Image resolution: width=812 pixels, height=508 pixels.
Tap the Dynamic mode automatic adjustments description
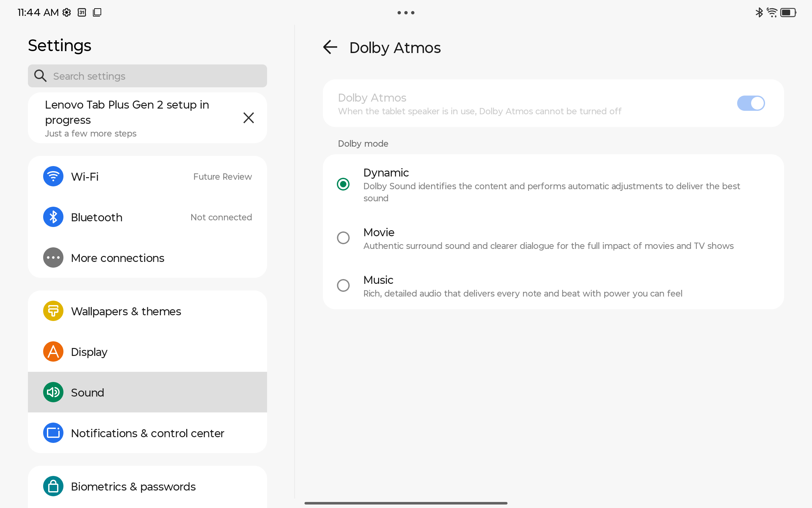tap(552, 192)
